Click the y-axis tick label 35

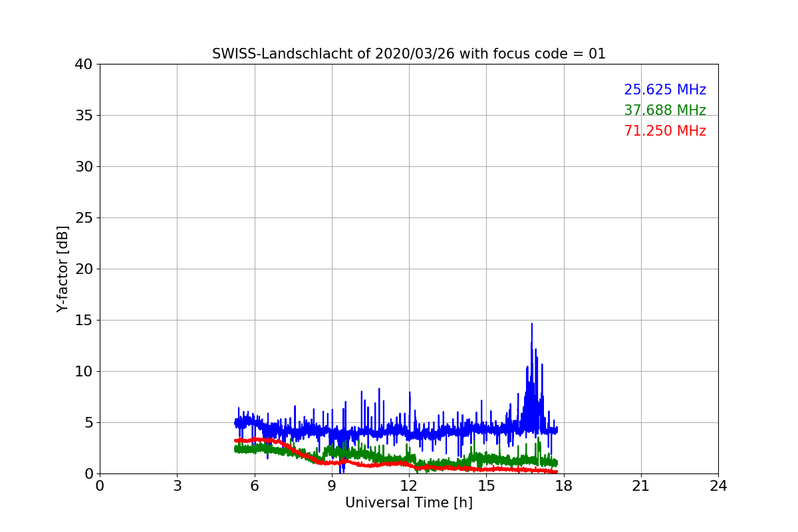pos(83,116)
